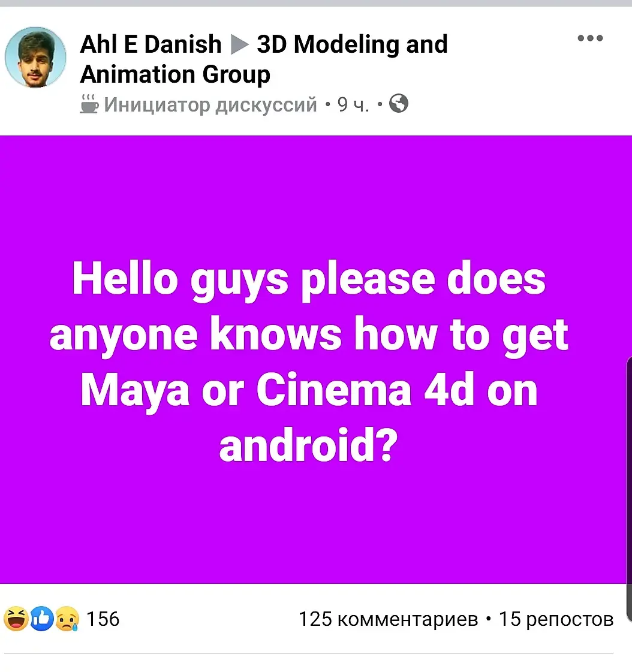Image resolution: width=632 pixels, height=672 pixels.
Task: Click the crying sad reaction emoji
Action: (x=67, y=619)
